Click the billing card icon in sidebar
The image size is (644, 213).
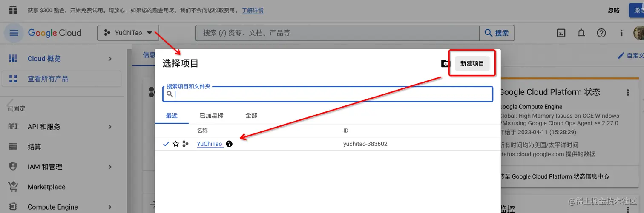13,147
